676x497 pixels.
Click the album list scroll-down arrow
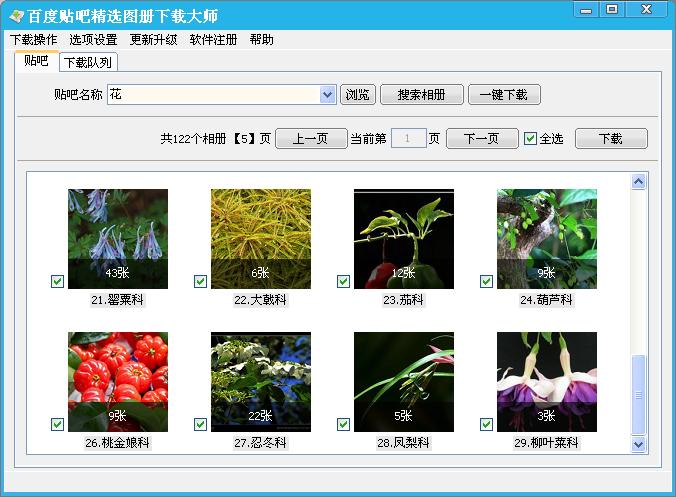(x=639, y=443)
